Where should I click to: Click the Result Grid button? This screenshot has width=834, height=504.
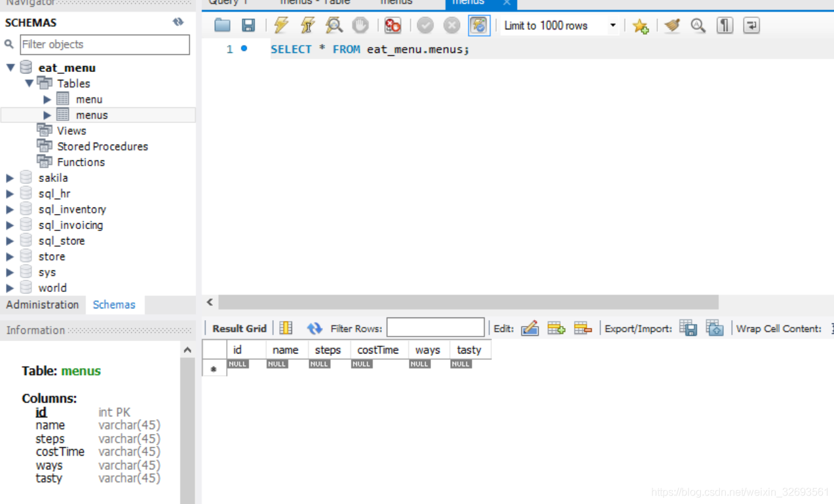(239, 329)
